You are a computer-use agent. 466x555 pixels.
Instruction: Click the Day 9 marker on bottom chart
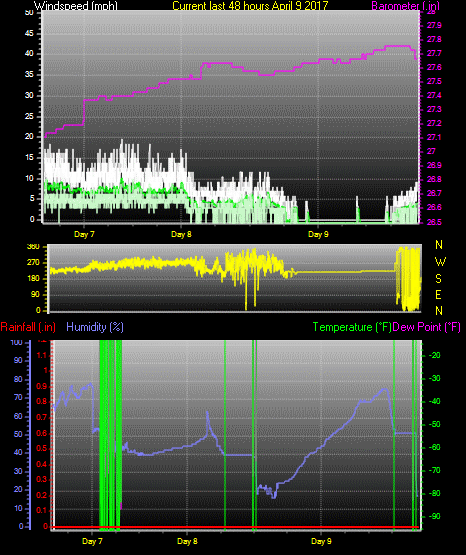(321, 541)
